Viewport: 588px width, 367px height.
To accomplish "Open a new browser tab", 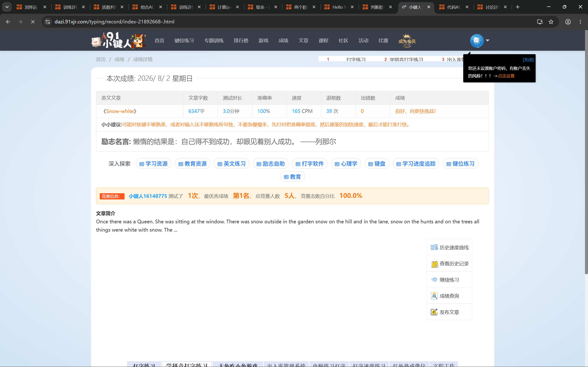I will [517, 7].
